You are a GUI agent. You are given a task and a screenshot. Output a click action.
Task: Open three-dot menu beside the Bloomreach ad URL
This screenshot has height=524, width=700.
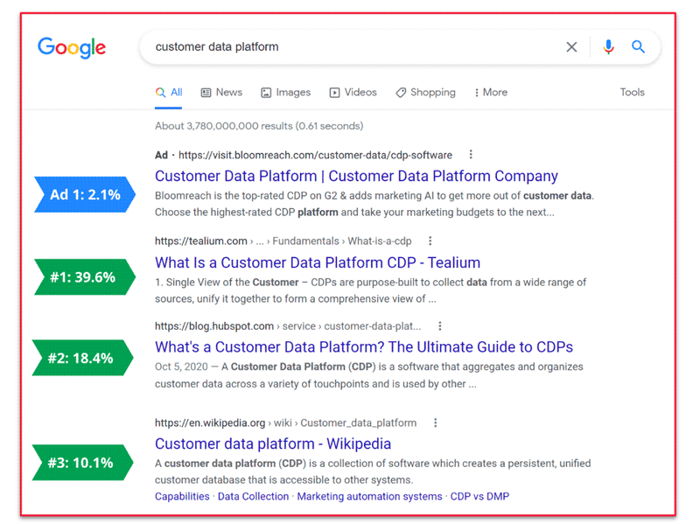click(471, 154)
